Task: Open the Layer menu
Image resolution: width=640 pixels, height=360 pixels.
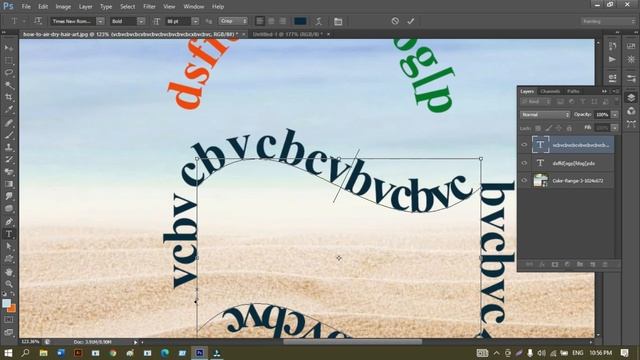Action: pyautogui.click(x=85, y=7)
